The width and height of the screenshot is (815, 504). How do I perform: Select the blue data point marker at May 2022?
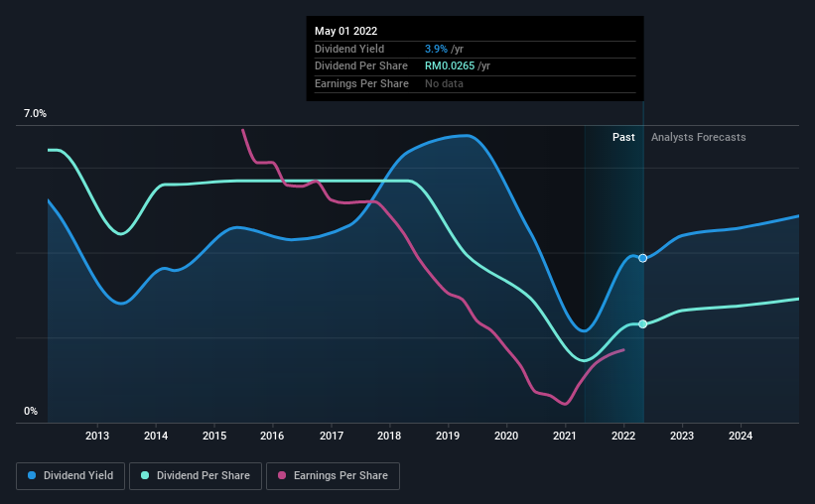coord(643,258)
